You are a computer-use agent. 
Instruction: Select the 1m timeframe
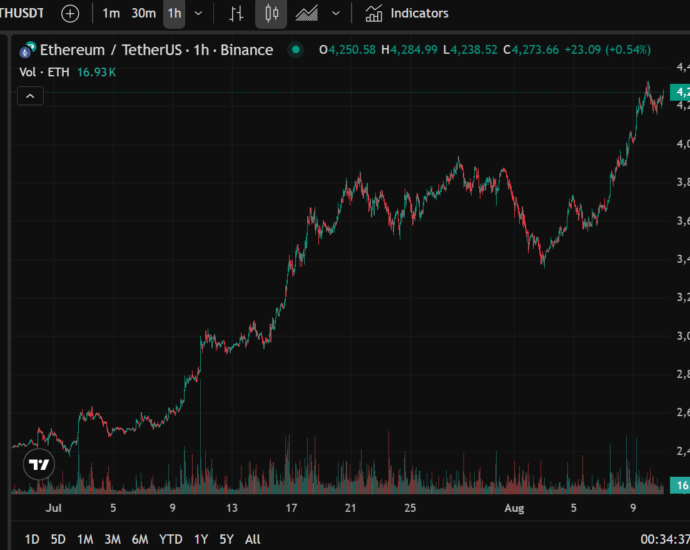click(x=111, y=13)
